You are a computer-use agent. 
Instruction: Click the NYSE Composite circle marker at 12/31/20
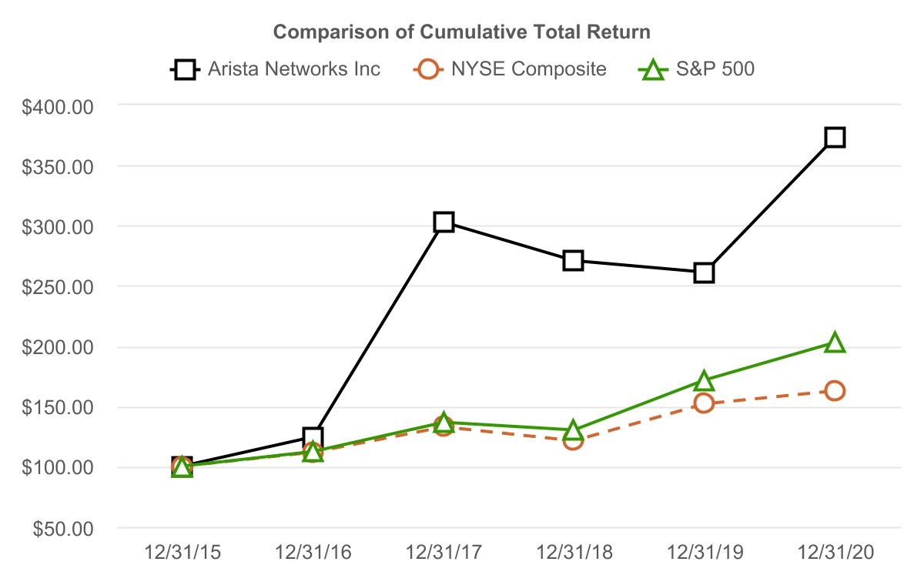click(835, 390)
